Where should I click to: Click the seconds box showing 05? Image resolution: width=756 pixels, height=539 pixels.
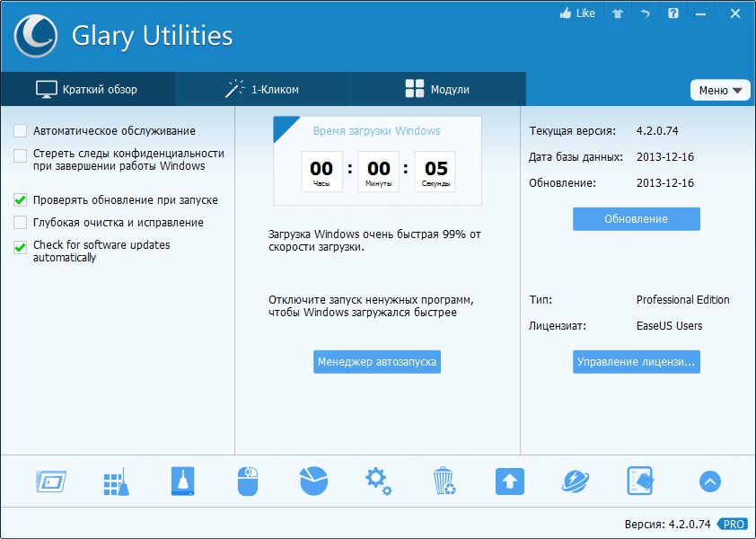435,172
